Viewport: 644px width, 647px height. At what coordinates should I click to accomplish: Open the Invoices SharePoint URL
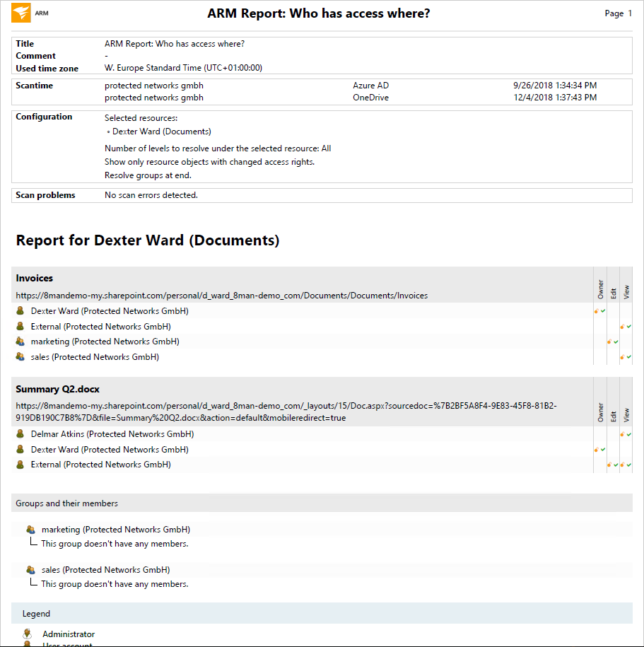(221, 296)
